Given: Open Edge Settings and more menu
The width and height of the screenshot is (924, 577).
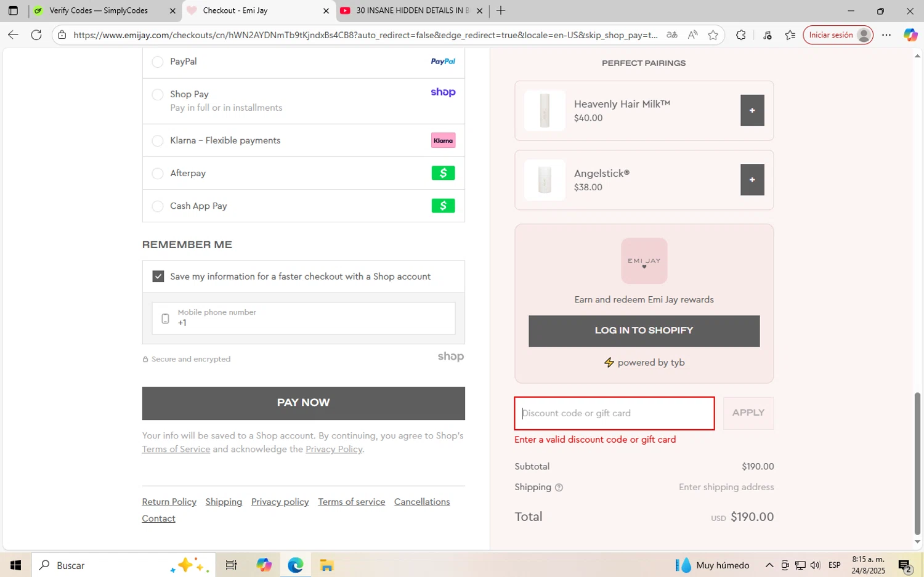Looking at the screenshot, I should click(886, 35).
